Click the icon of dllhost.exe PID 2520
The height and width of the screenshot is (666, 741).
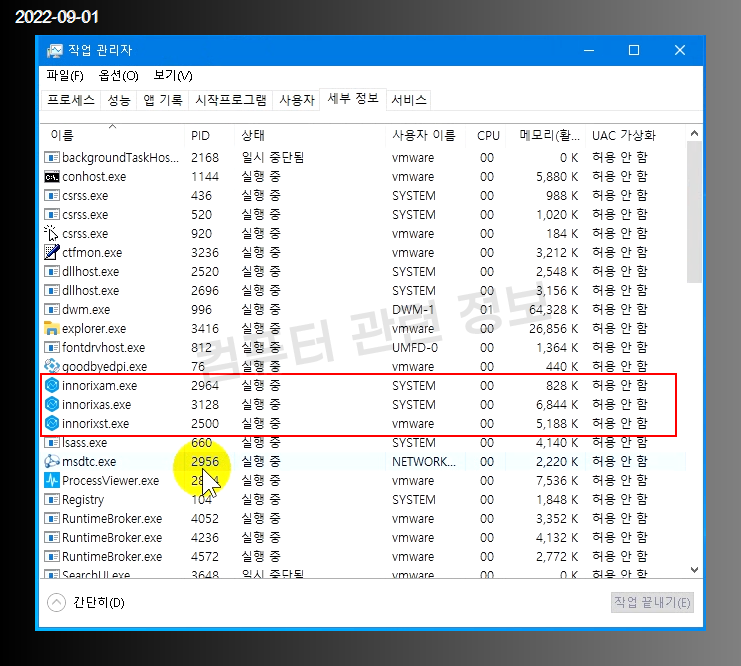[x=52, y=271]
